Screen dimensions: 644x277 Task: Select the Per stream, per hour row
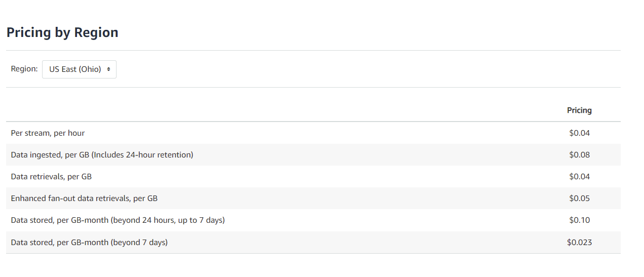pos(313,133)
